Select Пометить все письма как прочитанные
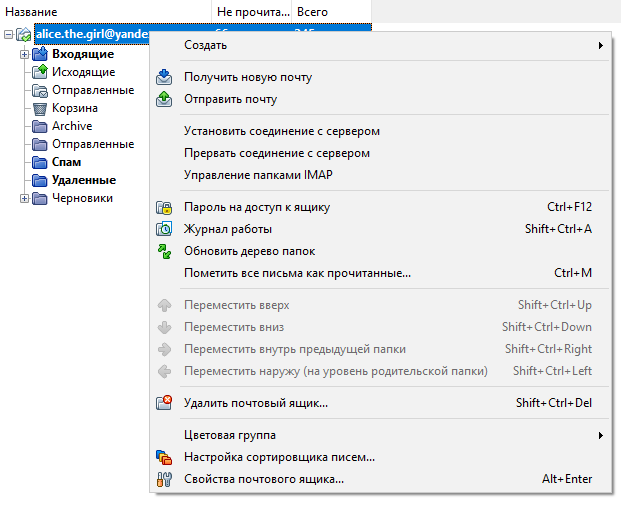Image resolution: width=621 pixels, height=513 pixels. coord(297,273)
